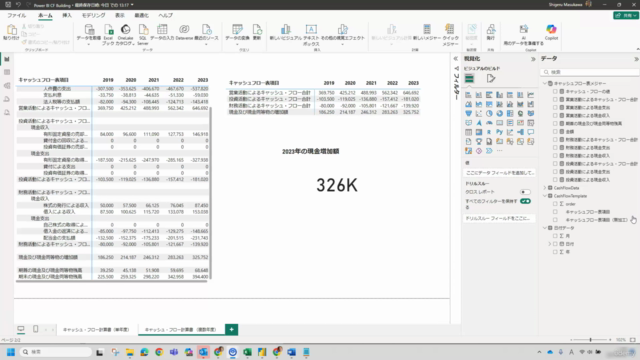Adjust the zoom slider at bottom right
This screenshot has width=640, height=360.
[590, 340]
